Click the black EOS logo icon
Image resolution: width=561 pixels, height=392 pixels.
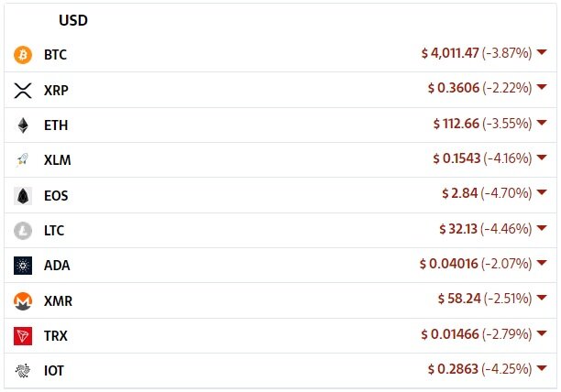click(23, 196)
